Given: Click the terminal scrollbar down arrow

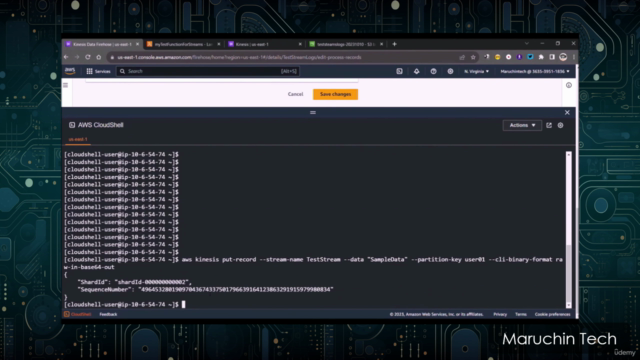Looking at the screenshot, I should coord(569,305).
